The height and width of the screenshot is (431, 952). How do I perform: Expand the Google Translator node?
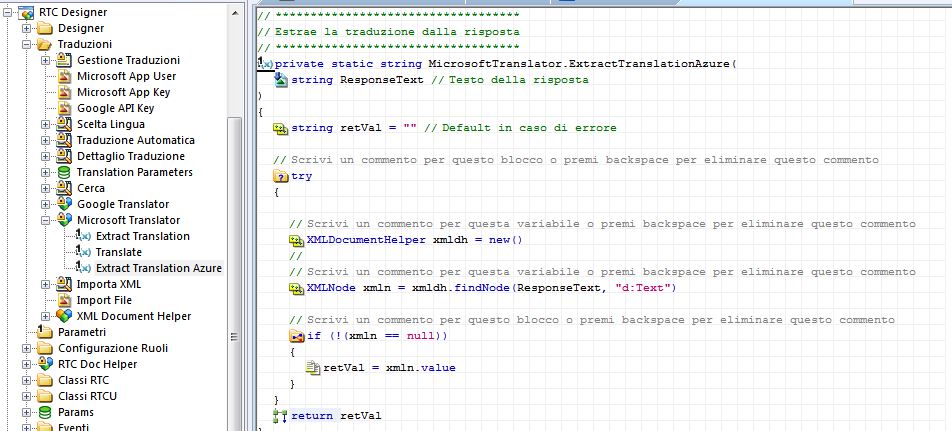pos(46,205)
